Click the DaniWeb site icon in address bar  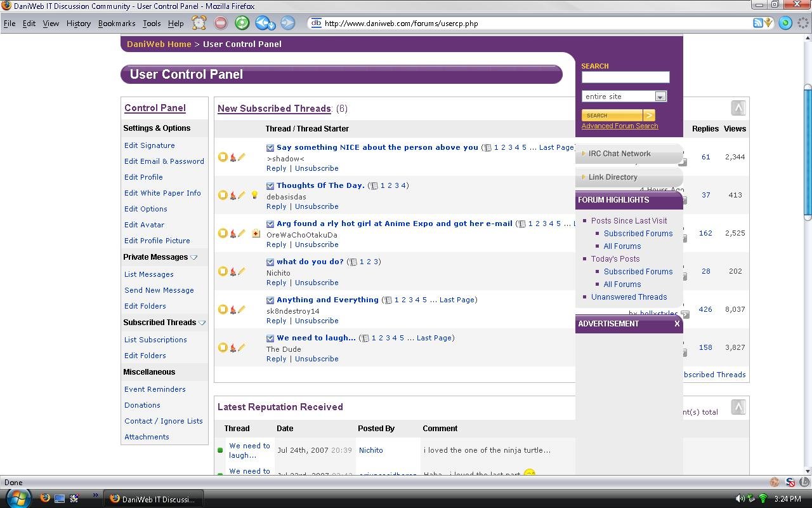pos(315,23)
